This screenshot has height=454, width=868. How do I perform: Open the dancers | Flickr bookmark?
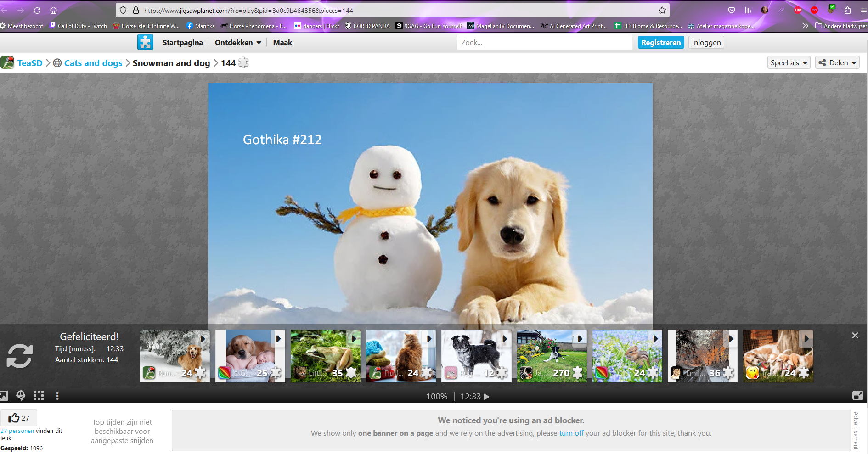point(317,26)
